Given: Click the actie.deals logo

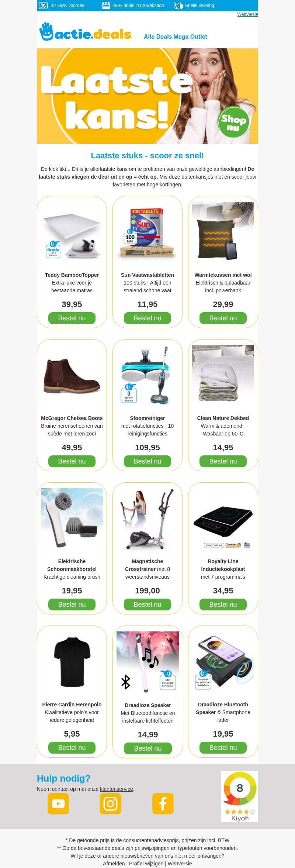Looking at the screenshot, I should coord(85,32).
